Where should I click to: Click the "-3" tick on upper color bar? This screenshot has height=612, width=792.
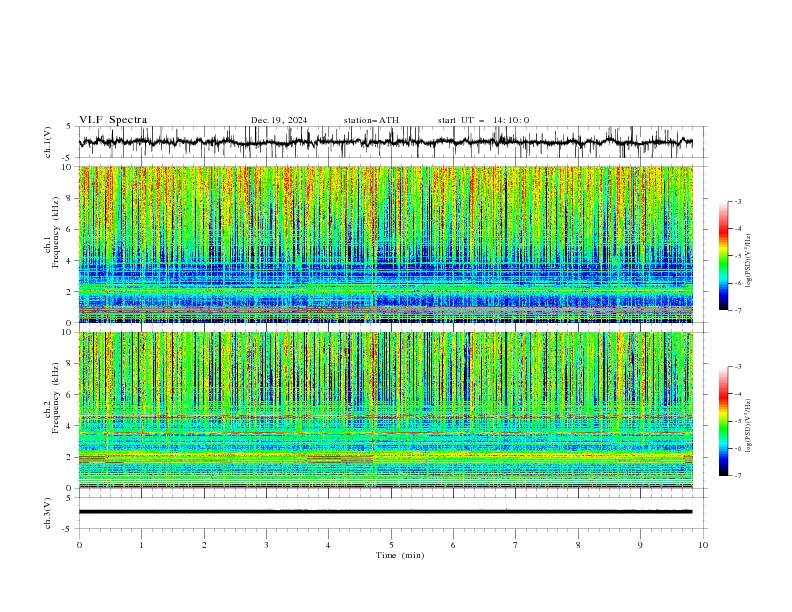pos(738,201)
